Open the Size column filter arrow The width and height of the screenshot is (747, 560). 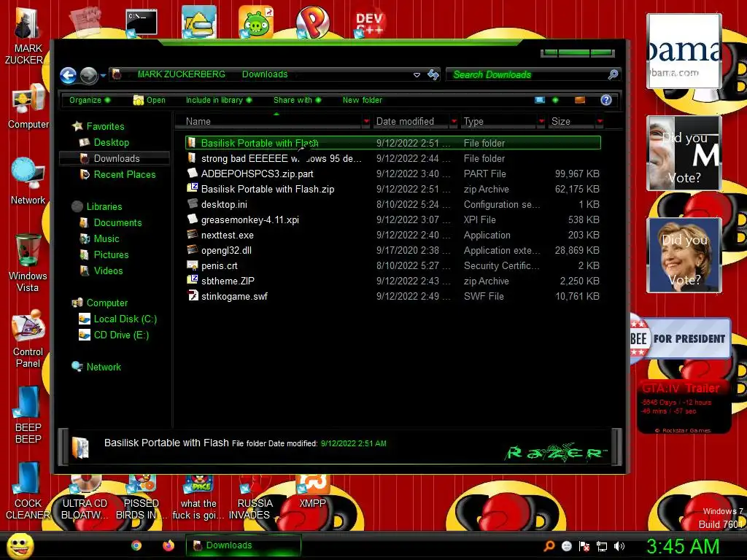pyautogui.click(x=600, y=122)
